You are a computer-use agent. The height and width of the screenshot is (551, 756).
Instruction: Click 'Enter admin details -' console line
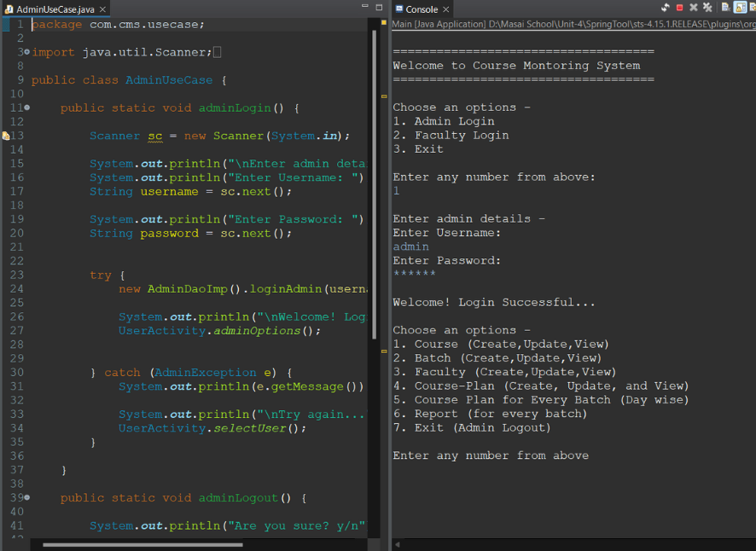(469, 219)
